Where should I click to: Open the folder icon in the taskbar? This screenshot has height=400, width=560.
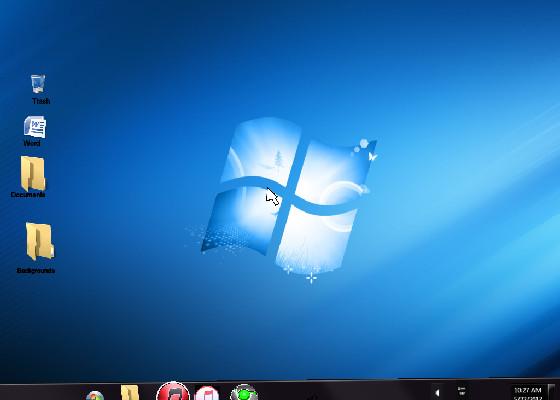point(130,392)
